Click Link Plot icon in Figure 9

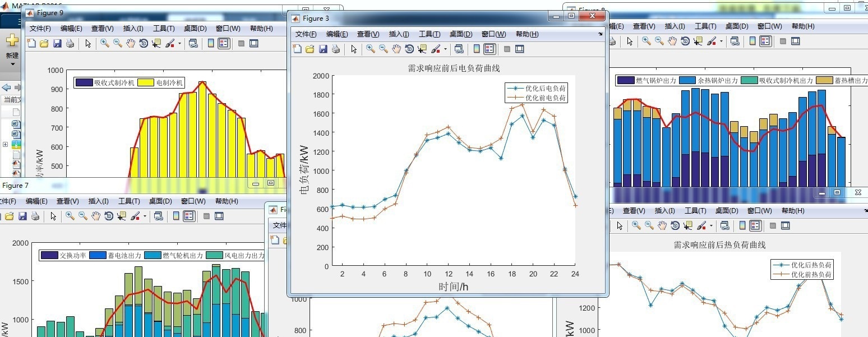[x=193, y=43]
